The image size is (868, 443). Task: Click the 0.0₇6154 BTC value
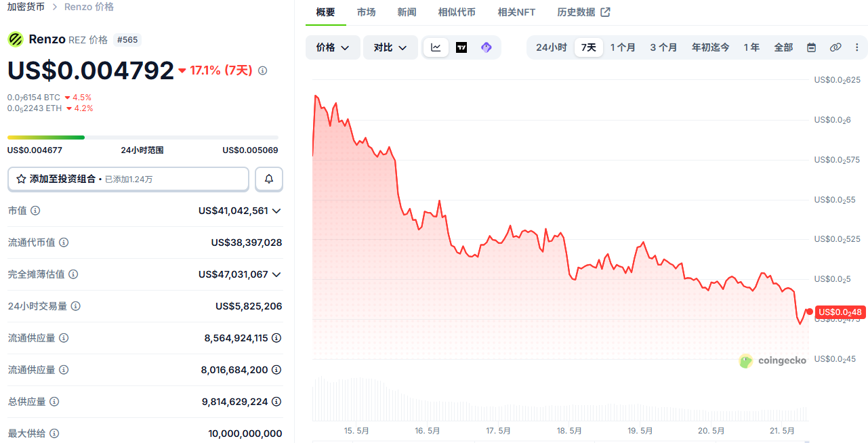[34, 98]
